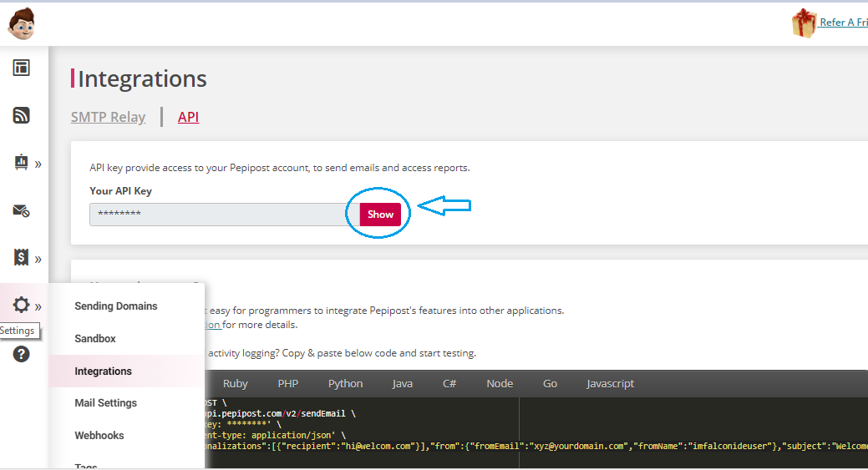Click the 'Your API Key' label

(120, 191)
